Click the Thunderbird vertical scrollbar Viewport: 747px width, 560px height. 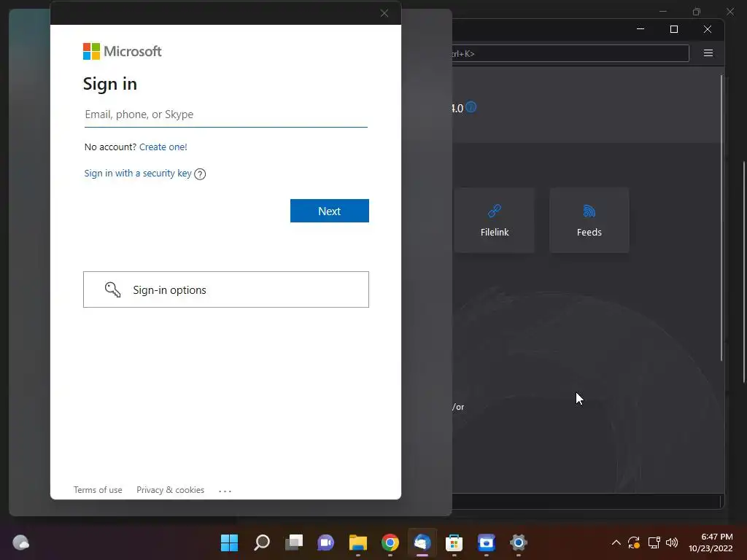pyautogui.click(x=721, y=217)
